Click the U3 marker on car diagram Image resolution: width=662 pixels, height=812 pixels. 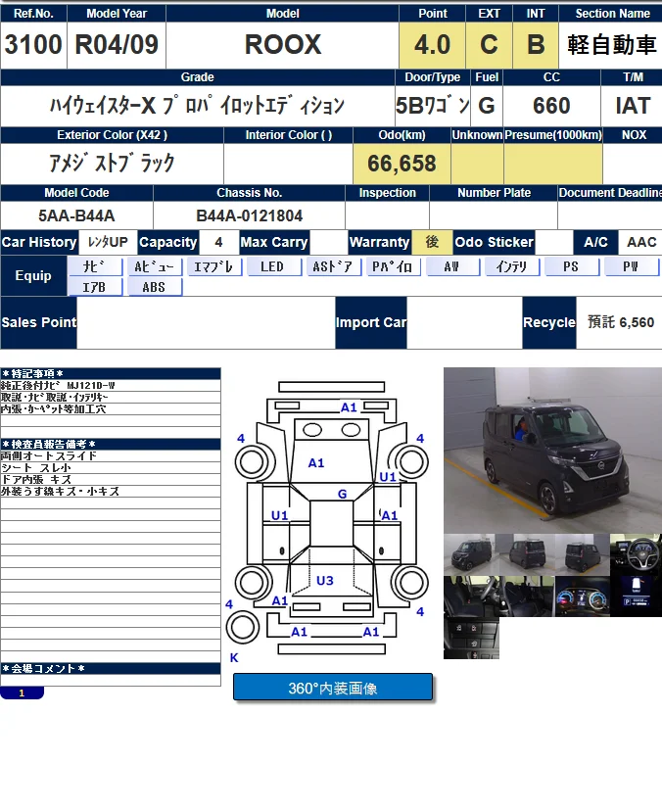click(x=324, y=581)
